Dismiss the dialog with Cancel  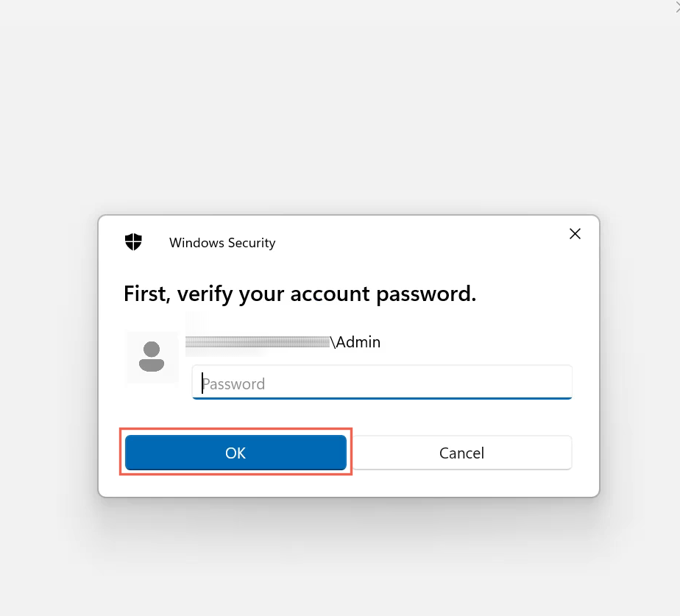462,453
